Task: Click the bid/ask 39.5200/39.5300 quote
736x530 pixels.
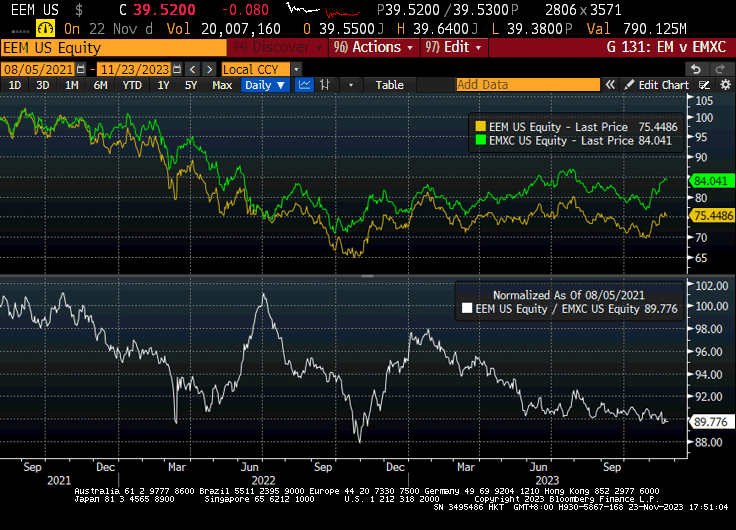Action: (x=447, y=10)
